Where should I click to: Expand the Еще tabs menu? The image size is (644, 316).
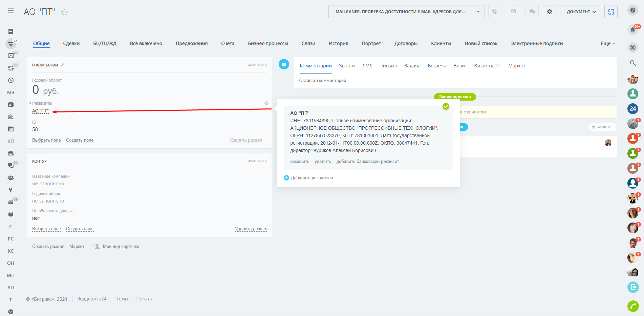(x=608, y=43)
